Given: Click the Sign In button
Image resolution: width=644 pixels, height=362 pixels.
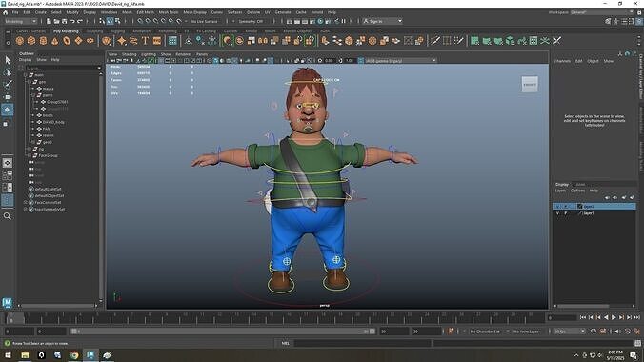Looking at the screenshot, I should tap(382, 21).
